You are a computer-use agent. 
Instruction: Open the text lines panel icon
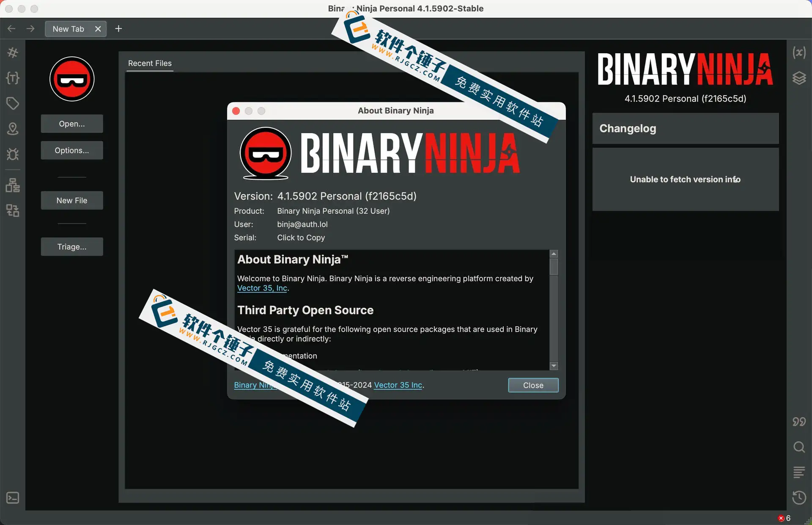point(799,472)
